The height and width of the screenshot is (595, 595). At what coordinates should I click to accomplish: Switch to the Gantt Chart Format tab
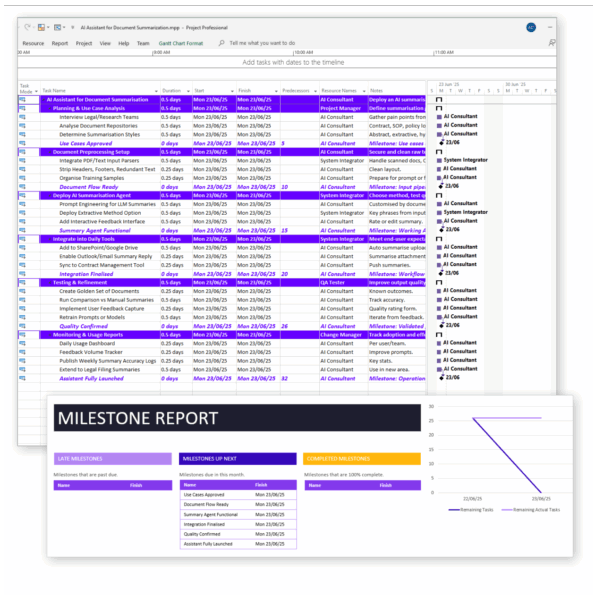click(181, 43)
